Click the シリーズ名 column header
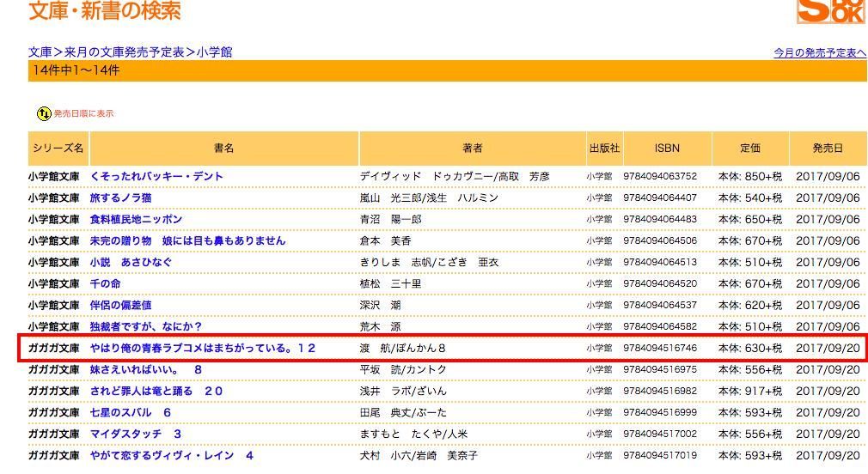The image size is (868, 474). tap(58, 149)
